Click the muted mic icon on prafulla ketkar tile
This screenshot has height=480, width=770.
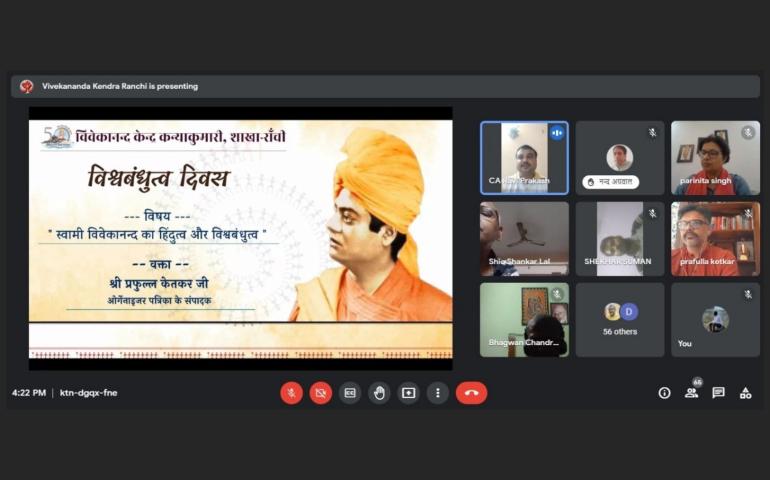tap(748, 214)
